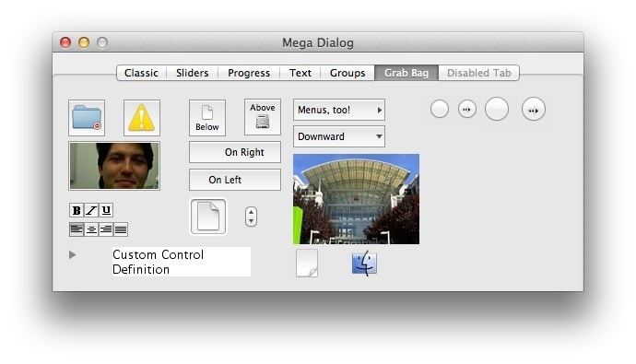This screenshot has height=364, width=636.
Task: Open the Downward dropdown menu
Action: coord(339,136)
